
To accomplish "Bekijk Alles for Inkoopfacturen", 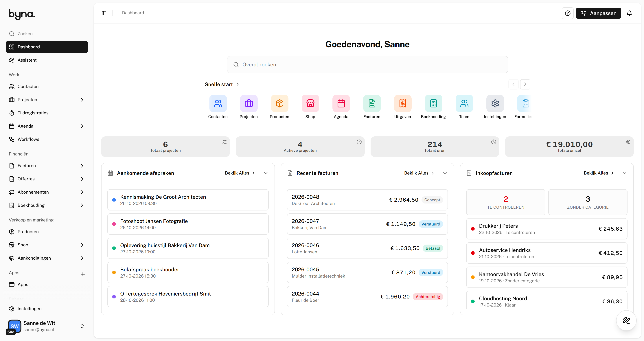I will [x=599, y=173].
